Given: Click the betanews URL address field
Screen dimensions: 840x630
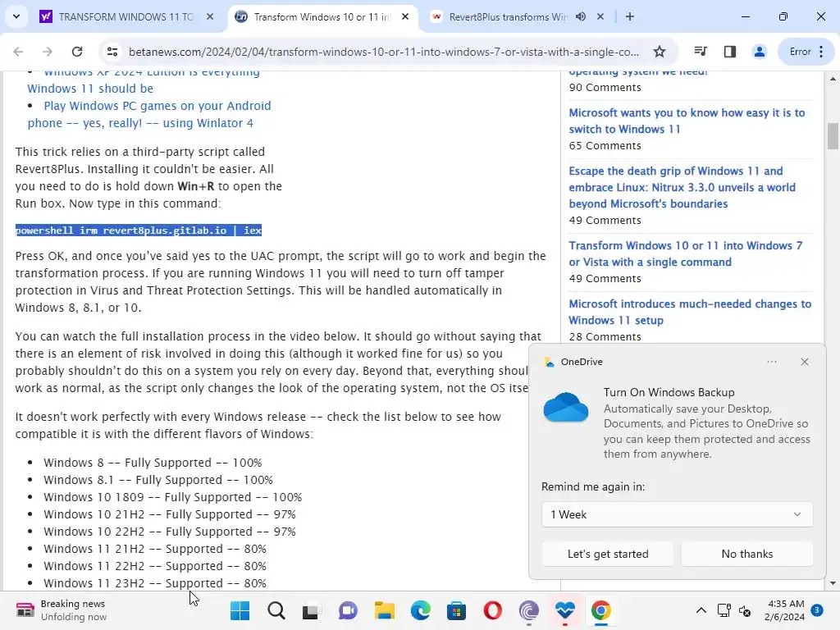Looking at the screenshot, I should point(384,52).
